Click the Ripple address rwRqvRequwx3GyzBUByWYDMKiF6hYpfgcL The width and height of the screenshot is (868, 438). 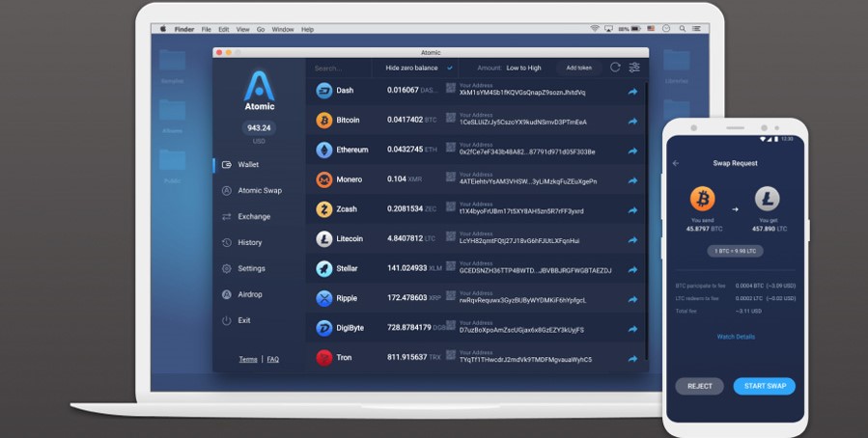522,300
